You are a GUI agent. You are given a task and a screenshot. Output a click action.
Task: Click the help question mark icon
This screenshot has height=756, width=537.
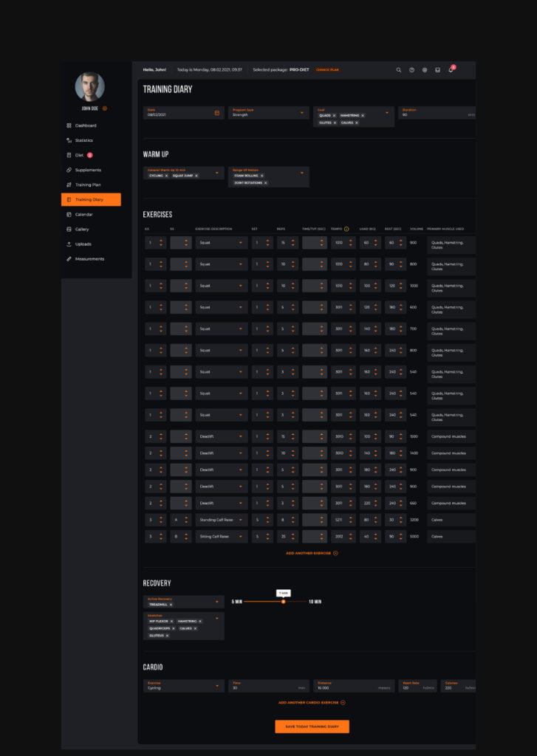pos(411,70)
